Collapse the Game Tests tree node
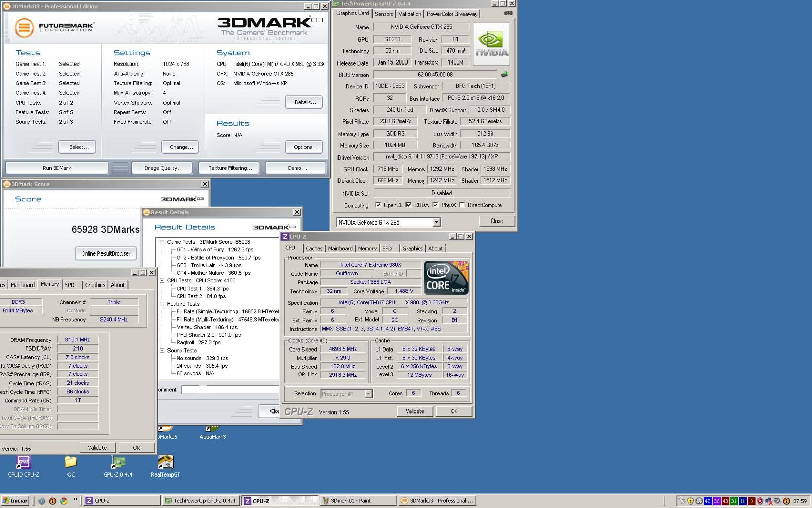This screenshot has width=812, height=508. click(162, 242)
